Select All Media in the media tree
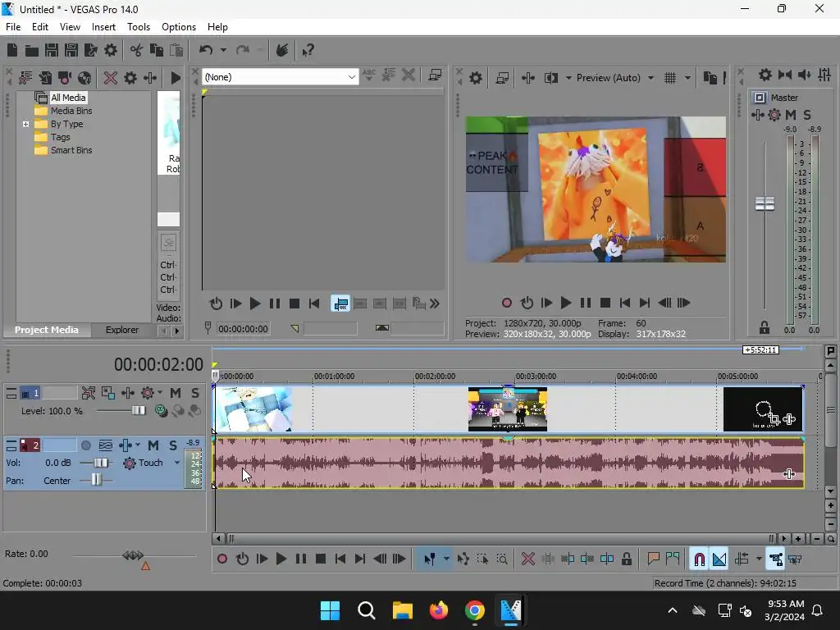 coord(68,98)
